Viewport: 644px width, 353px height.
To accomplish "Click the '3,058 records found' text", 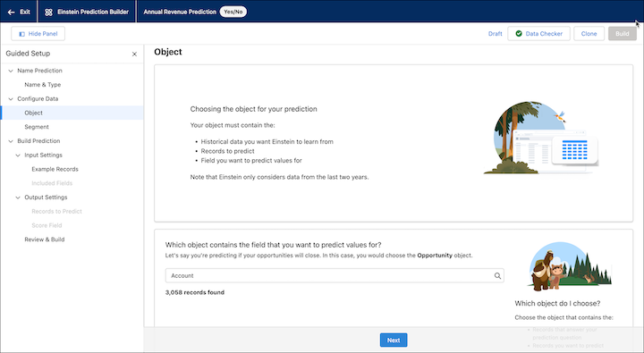I will tap(195, 292).
